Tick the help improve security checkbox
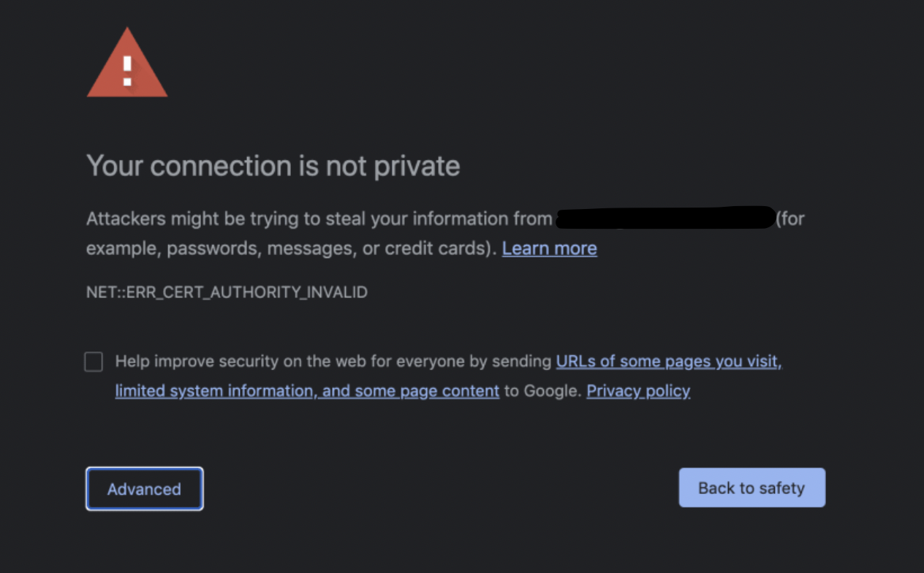Screen dimensions: 924x573 tap(94, 362)
